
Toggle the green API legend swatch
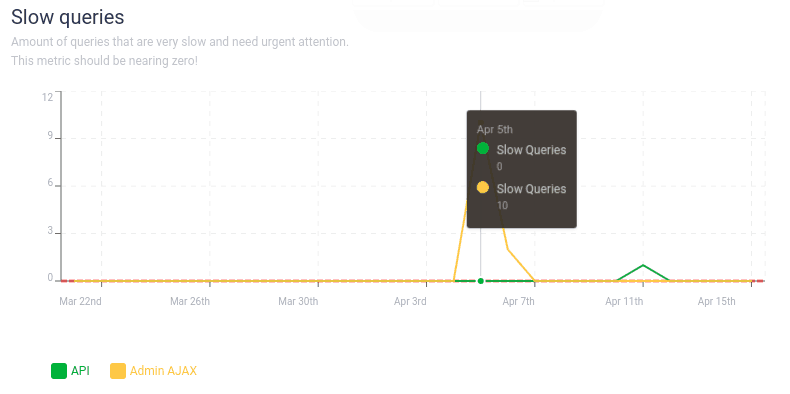59,371
